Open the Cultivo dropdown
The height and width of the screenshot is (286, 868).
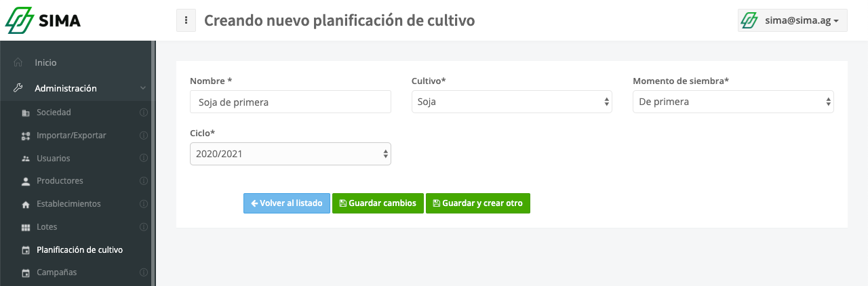click(511, 102)
